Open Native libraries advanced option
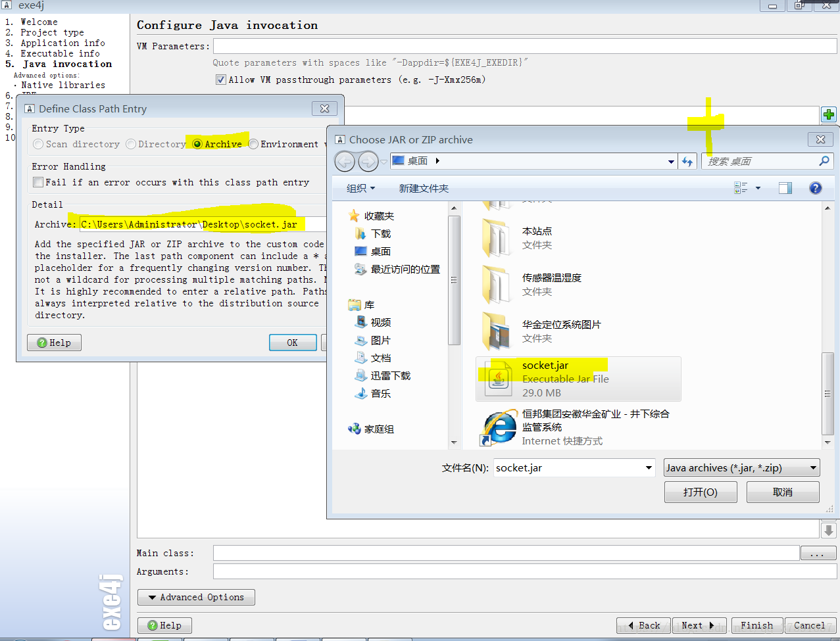This screenshot has height=641, width=840. [x=62, y=85]
